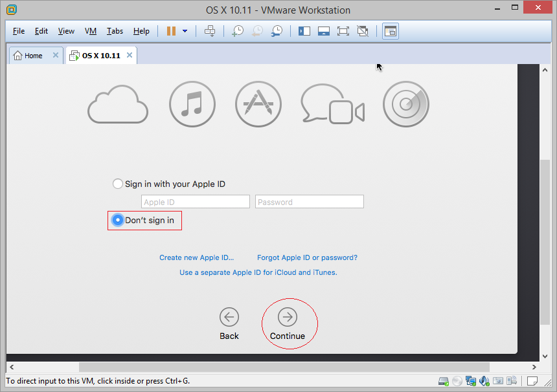Click the horizontal scrollbar left arrow

click(12, 367)
